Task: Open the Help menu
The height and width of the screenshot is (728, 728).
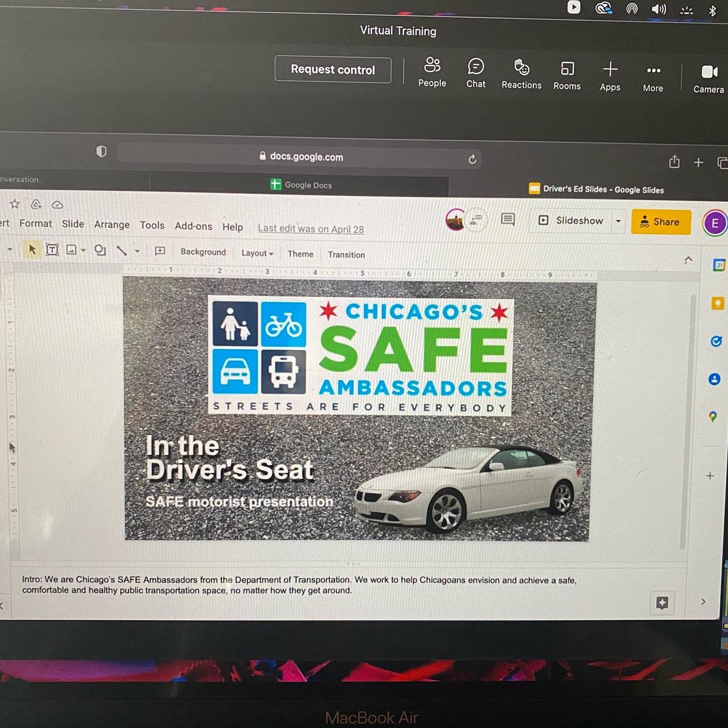Action: pyautogui.click(x=232, y=227)
